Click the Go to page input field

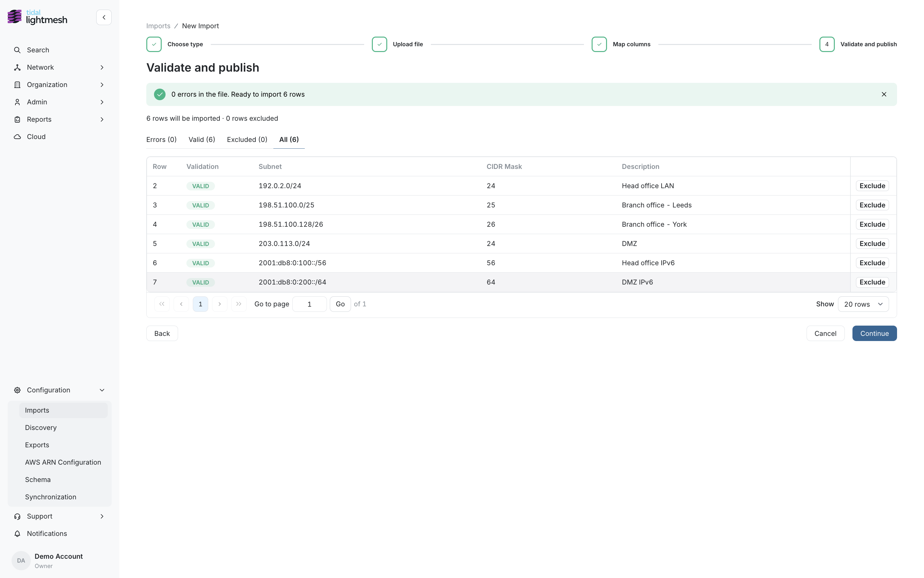tap(309, 304)
